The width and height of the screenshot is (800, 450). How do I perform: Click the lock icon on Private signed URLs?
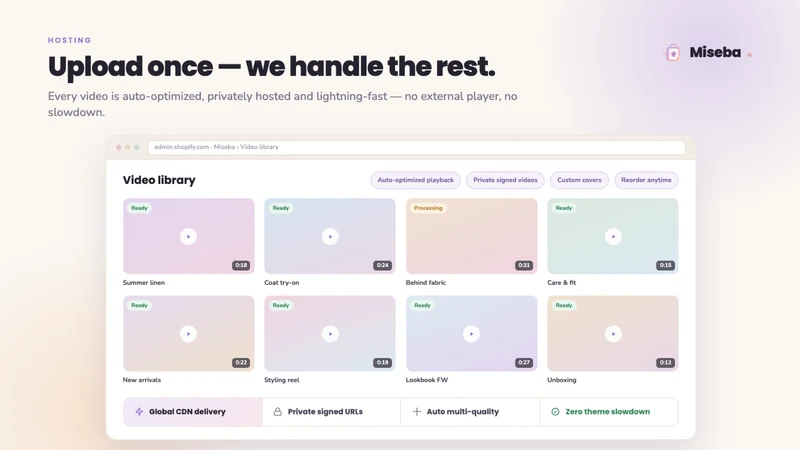click(x=278, y=412)
